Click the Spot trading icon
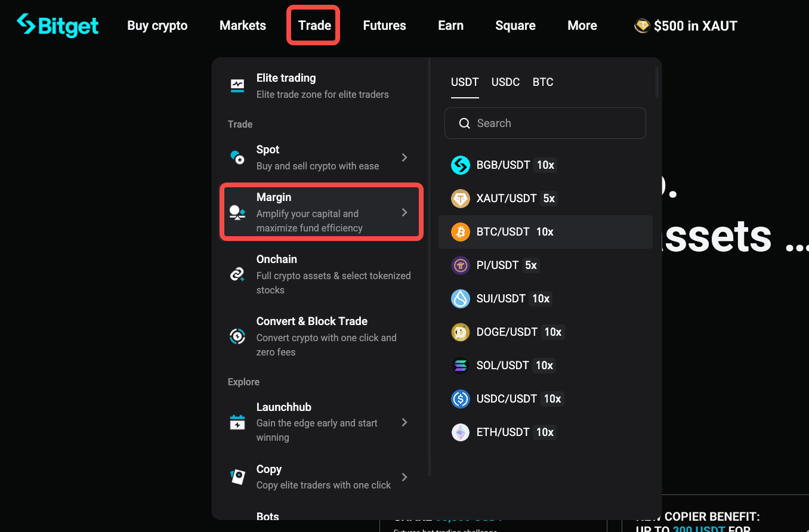Image resolution: width=809 pixels, height=532 pixels. point(237,157)
